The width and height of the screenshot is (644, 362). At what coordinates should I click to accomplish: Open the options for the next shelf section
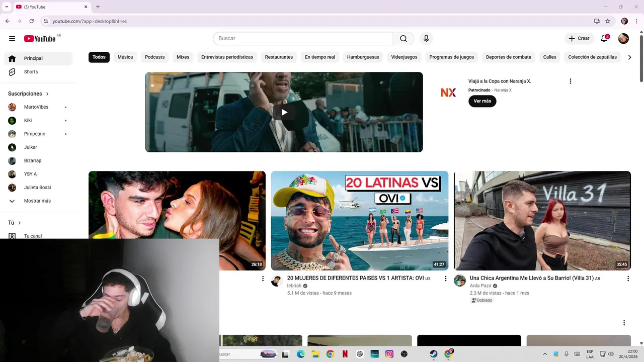pyautogui.click(x=624, y=323)
